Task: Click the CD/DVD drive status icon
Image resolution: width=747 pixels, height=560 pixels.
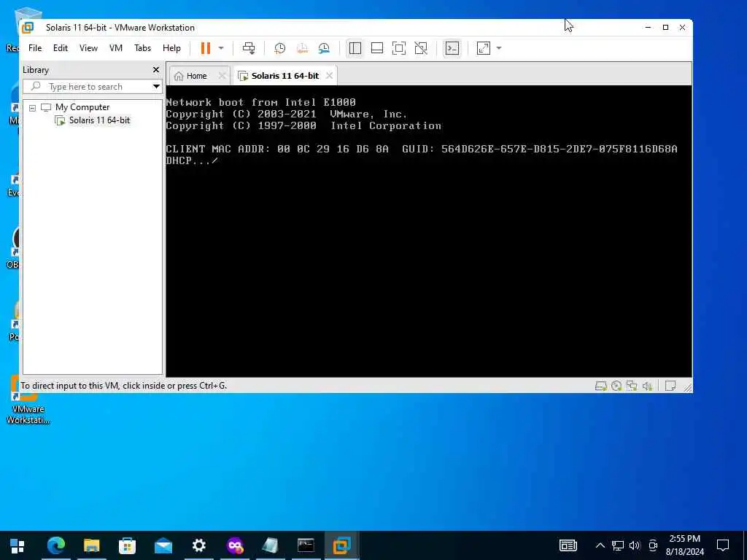Action: coord(616,386)
